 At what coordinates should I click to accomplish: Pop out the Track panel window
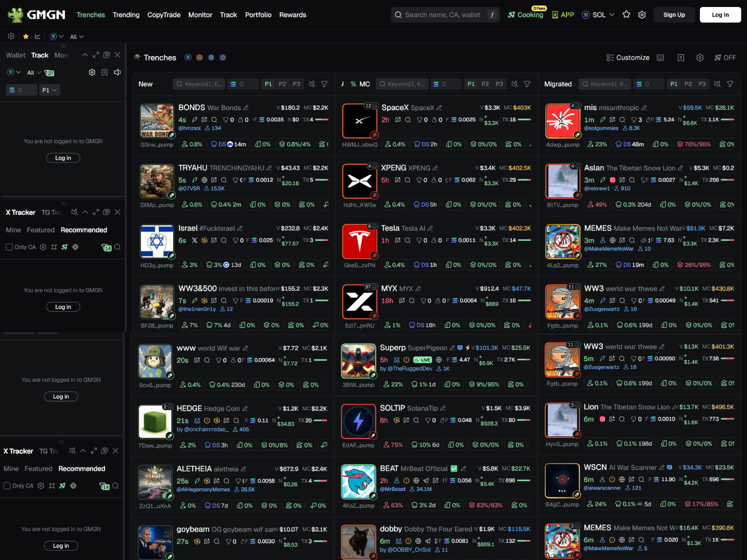click(x=106, y=55)
